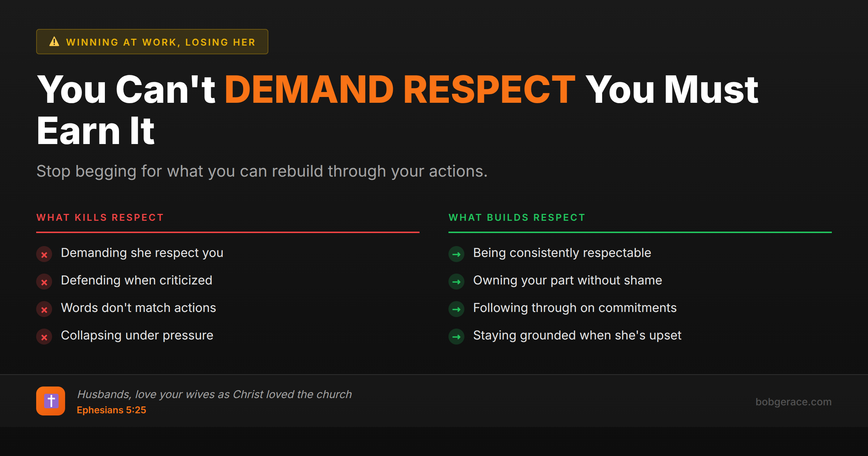Click the green arrow beside "Staying grounded when she's upset"
The image size is (868, 456).
(x=456, y=337)
